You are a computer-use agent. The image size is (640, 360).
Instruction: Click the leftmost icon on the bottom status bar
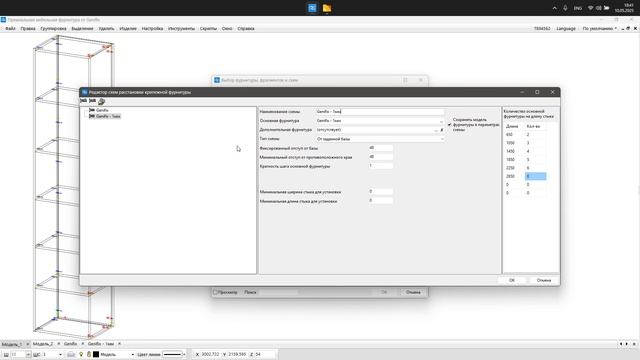6,355
